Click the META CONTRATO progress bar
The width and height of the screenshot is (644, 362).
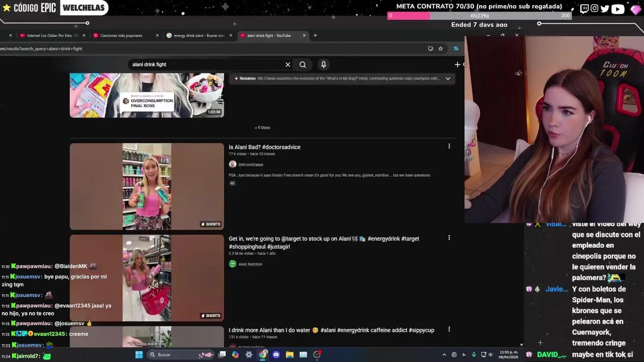tap(478, 16)
